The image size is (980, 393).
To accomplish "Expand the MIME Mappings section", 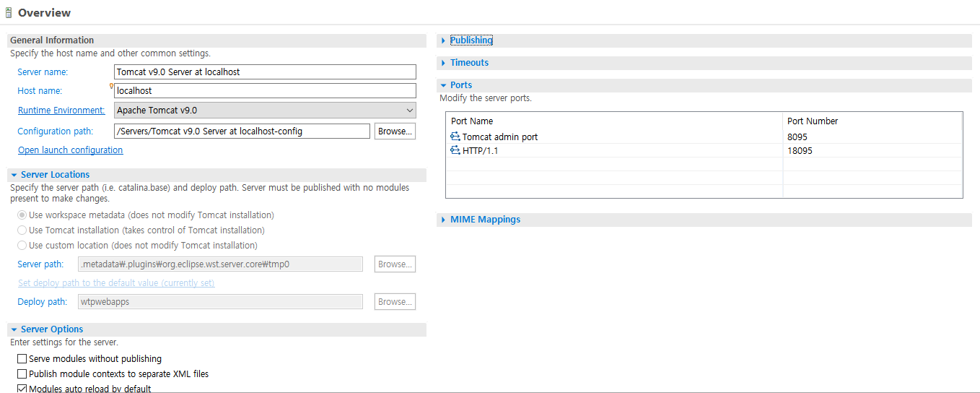I will 443,220.
